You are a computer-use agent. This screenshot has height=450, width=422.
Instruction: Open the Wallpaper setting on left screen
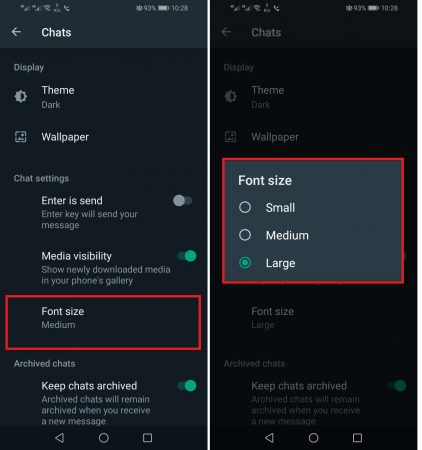coord(103,137)
